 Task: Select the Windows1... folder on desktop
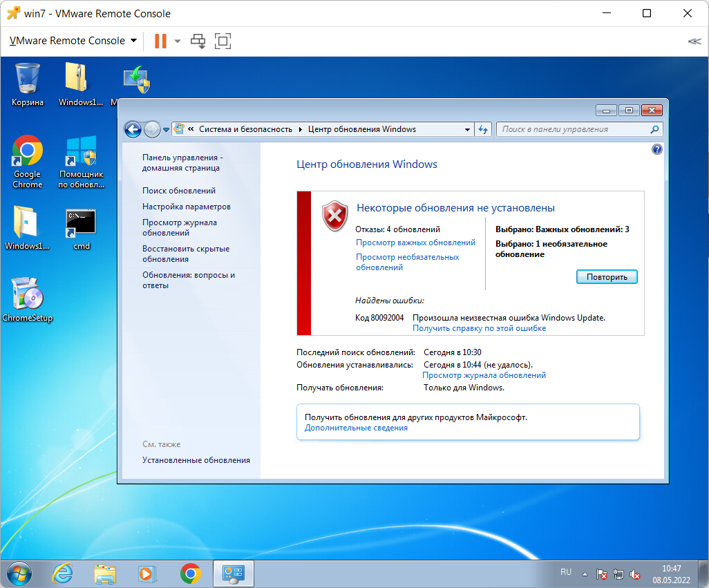(x=27, y=228)
